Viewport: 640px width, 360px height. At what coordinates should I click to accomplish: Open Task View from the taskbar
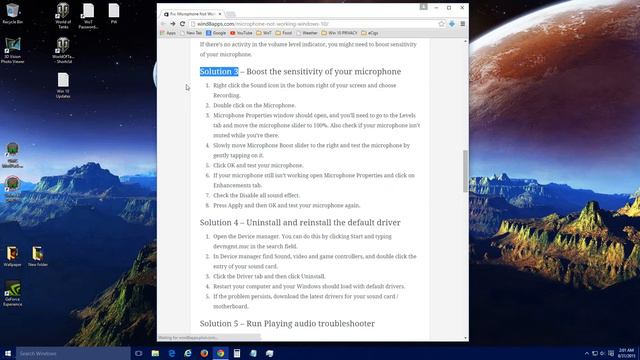pos(139,353)
